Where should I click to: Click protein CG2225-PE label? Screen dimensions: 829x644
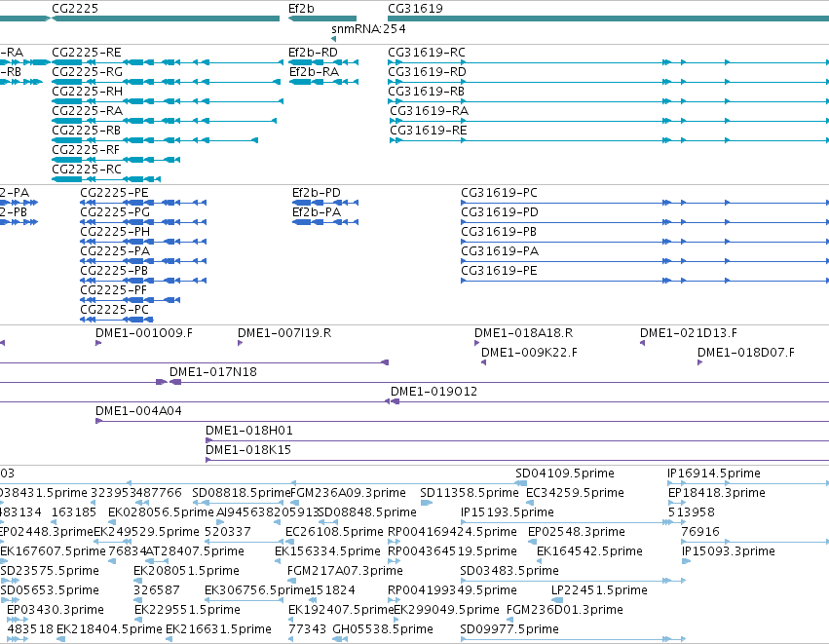tap(114, 193)
